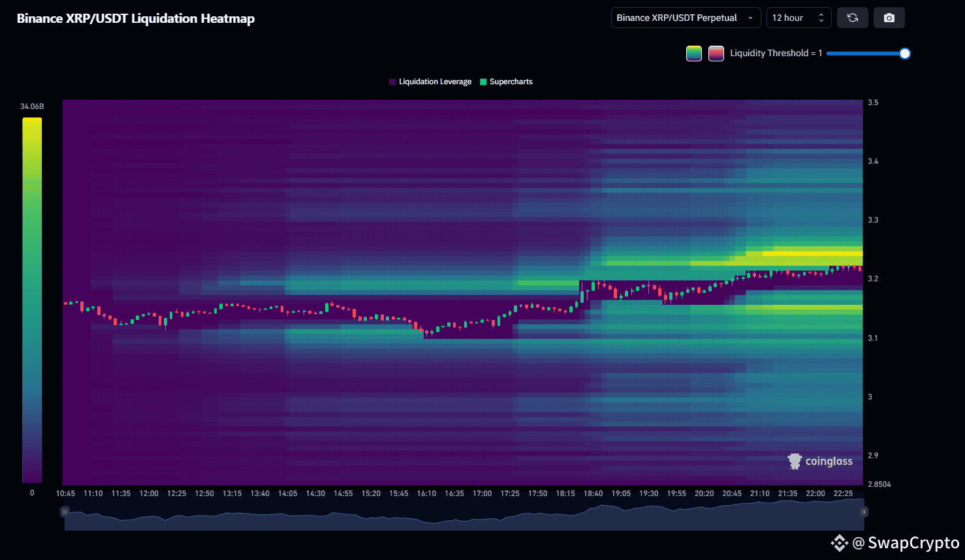Click the heatmap color scale legend bar
The image size is (965, 560).
pyautogui.click(x=32, y=300)
